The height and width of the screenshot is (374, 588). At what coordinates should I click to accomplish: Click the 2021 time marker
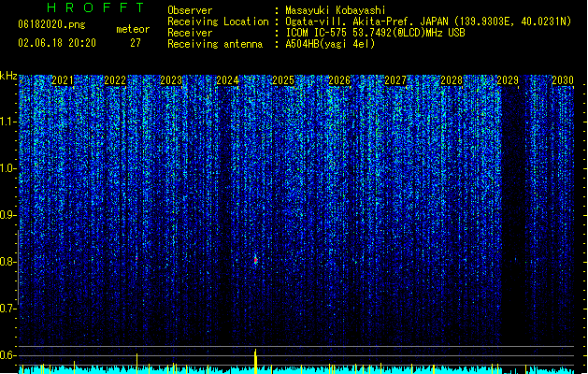click(x=63, y=80)
